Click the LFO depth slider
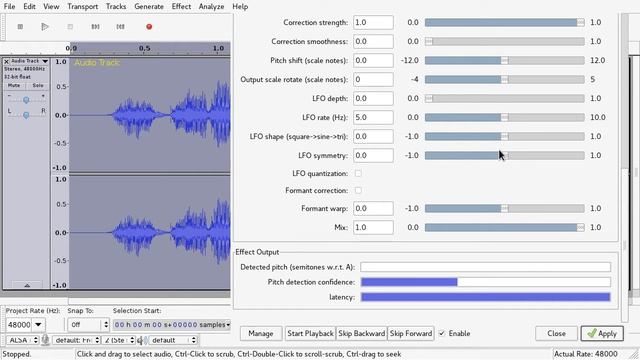Viewport: 640px width, 360px height. click(504, 98)
